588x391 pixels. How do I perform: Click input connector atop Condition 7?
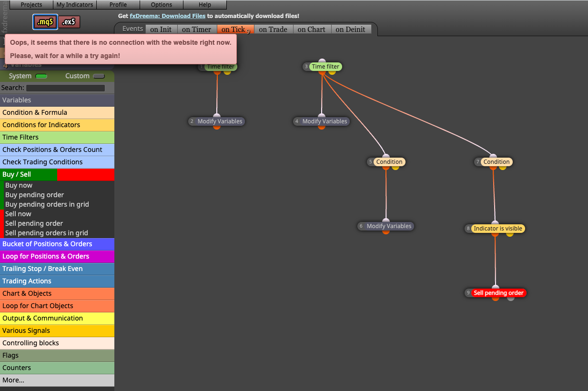[493, 156]
